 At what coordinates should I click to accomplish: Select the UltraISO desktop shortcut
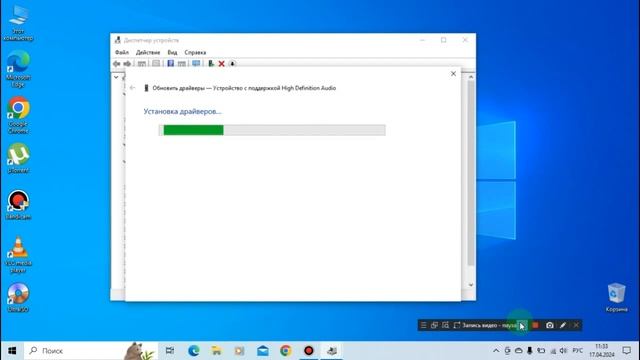coord(18,298)
